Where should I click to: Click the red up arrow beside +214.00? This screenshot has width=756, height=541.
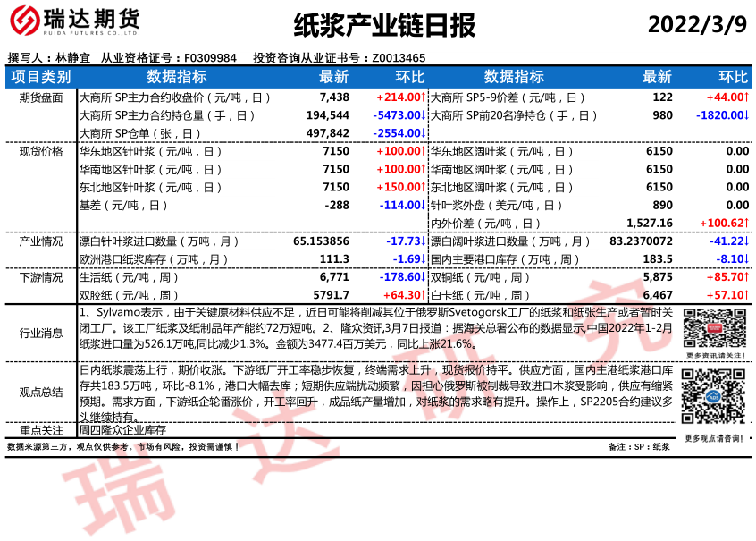coord(425,97)
